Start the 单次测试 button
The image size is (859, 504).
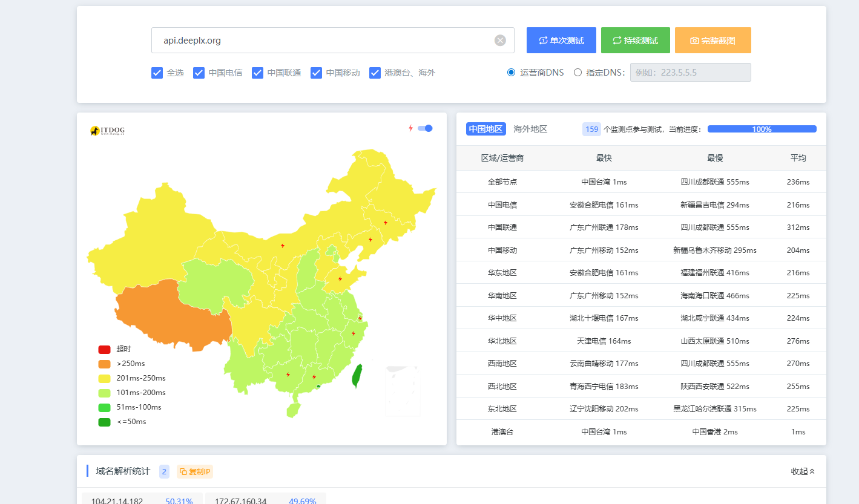[561, 41]
